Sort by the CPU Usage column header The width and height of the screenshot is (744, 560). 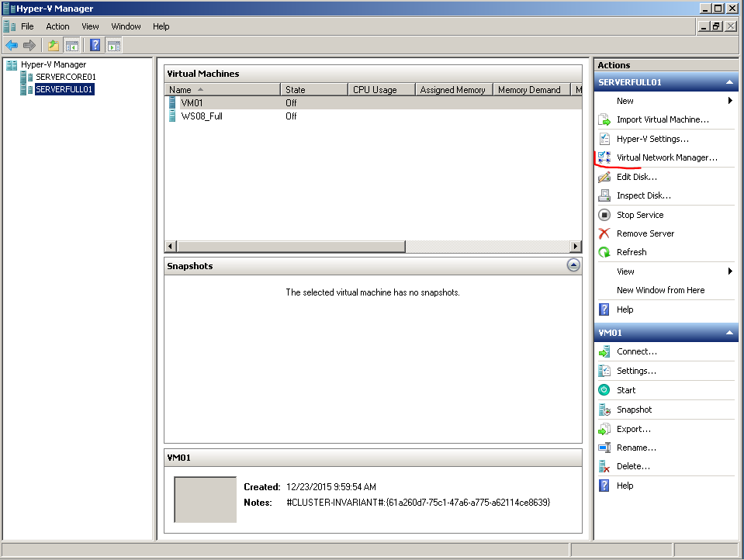tap(382, 90)
